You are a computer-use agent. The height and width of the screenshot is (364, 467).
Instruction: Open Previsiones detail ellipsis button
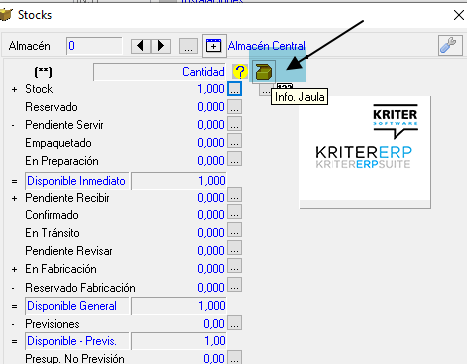(x=234, y=323)
